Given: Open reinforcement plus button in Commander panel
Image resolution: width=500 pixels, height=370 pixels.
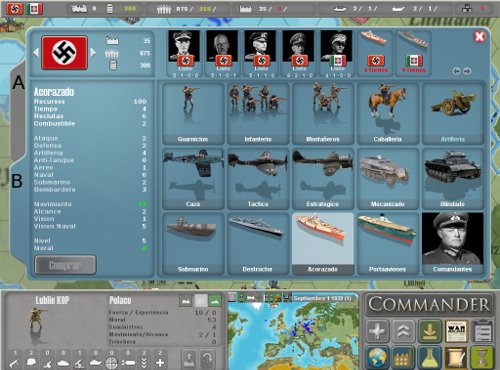Looking at the screenshot, I should coord(377,331).
